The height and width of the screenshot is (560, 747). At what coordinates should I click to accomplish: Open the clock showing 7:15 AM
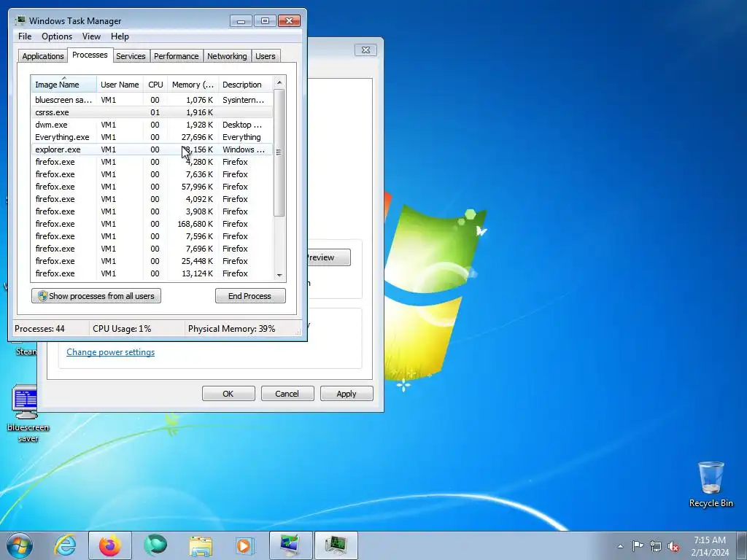[710, 545]
